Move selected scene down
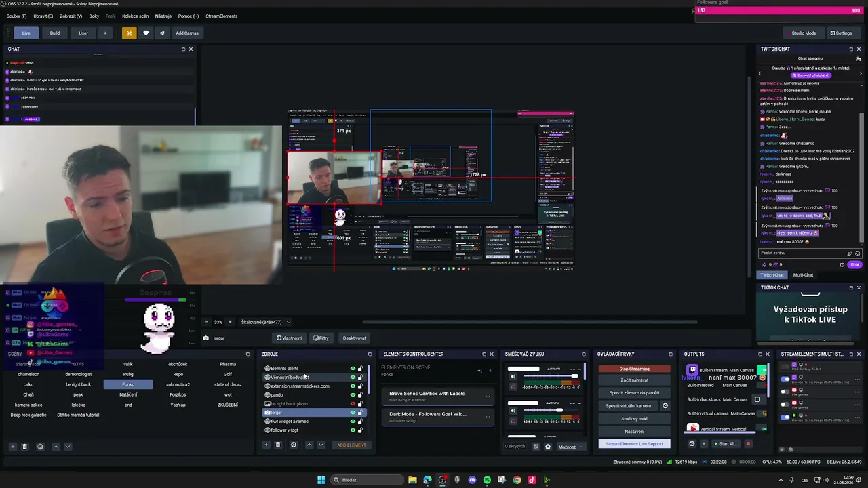 (67, 447)
